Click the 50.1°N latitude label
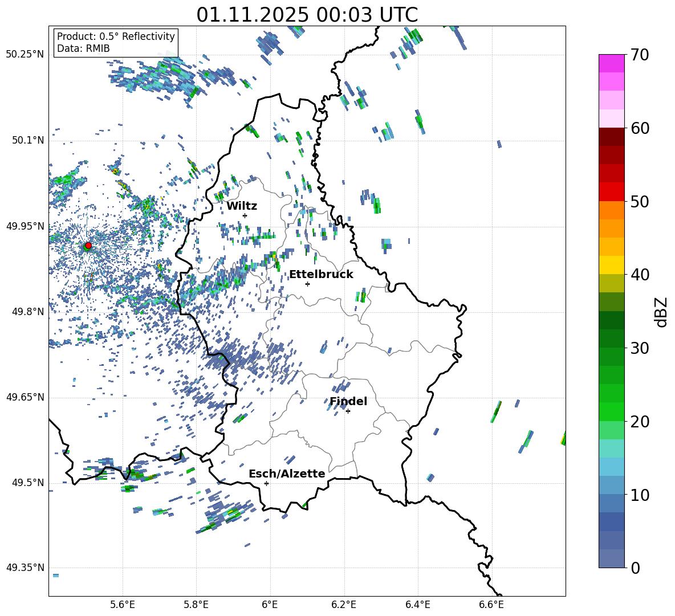675x616 pixels. pos(27,140)
